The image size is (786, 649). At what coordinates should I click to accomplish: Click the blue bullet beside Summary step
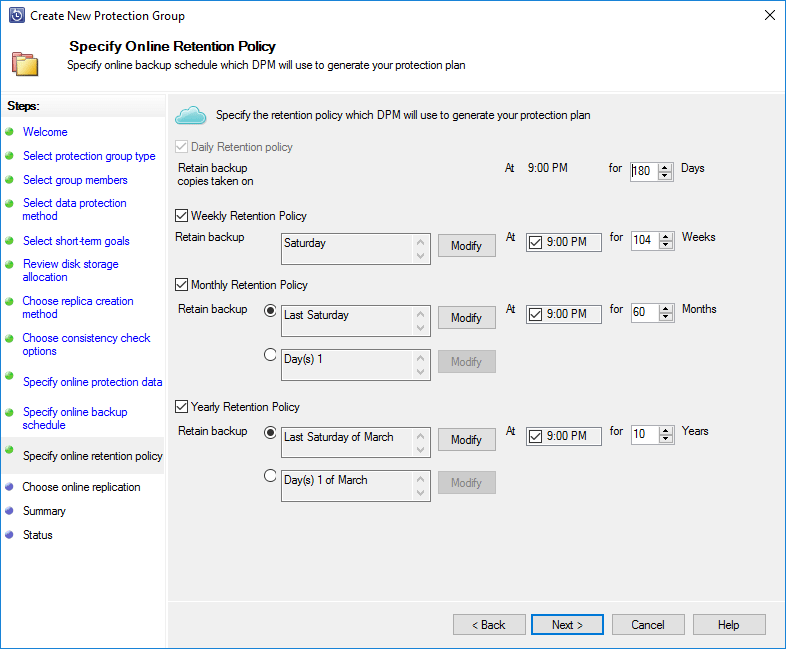click(9, 511)
